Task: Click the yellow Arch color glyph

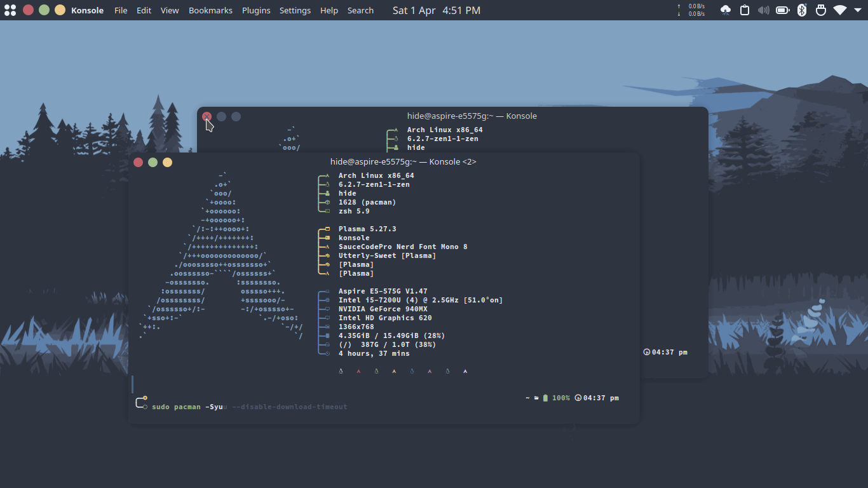Action: click(394, 371)
